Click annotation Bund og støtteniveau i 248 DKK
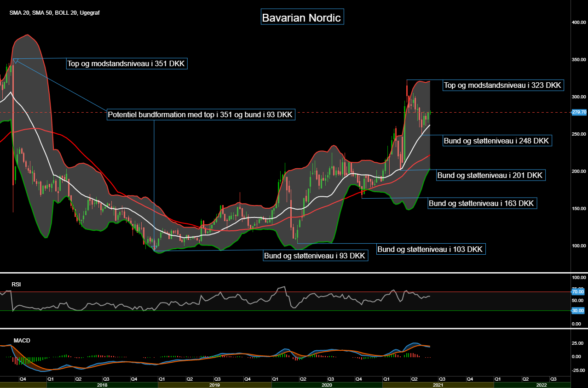Image resolution: width=588 pixels, height=388 pixels. [x=497, y=141]
